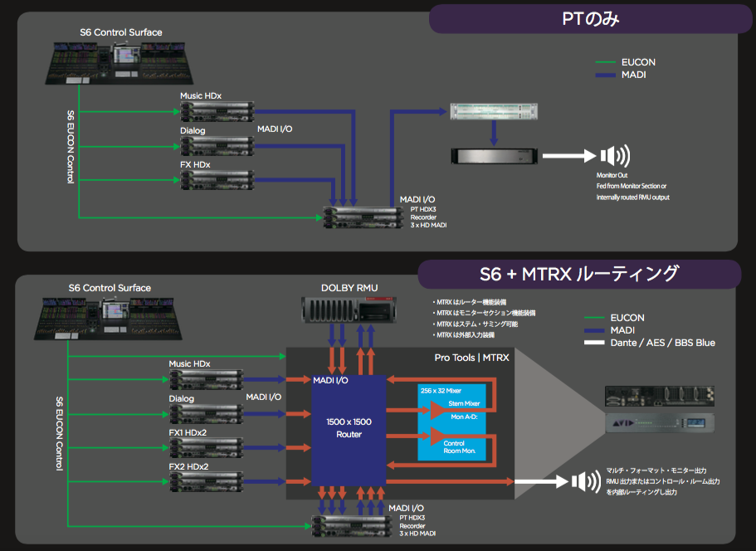This screenshot has height=551, width=756.
Task: Click the 'Pro Tools | MTRX' label
Action: [471, 358]
